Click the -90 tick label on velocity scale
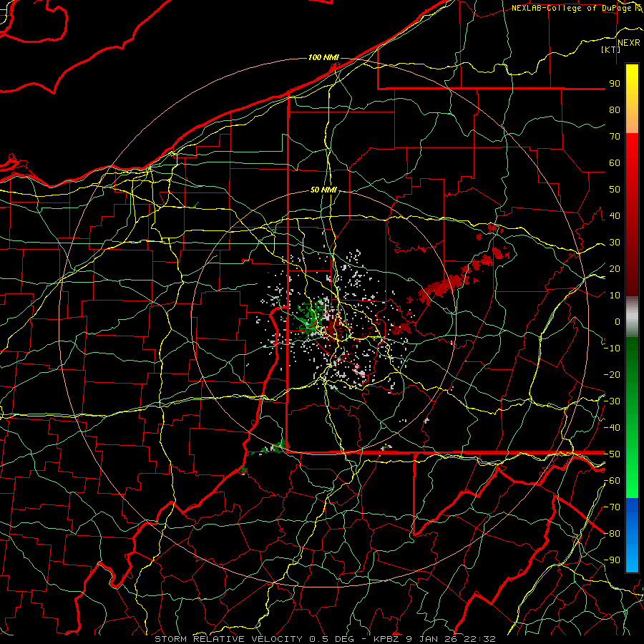The image size is (644, 644). pyautogui.click(x=612, y=560)
